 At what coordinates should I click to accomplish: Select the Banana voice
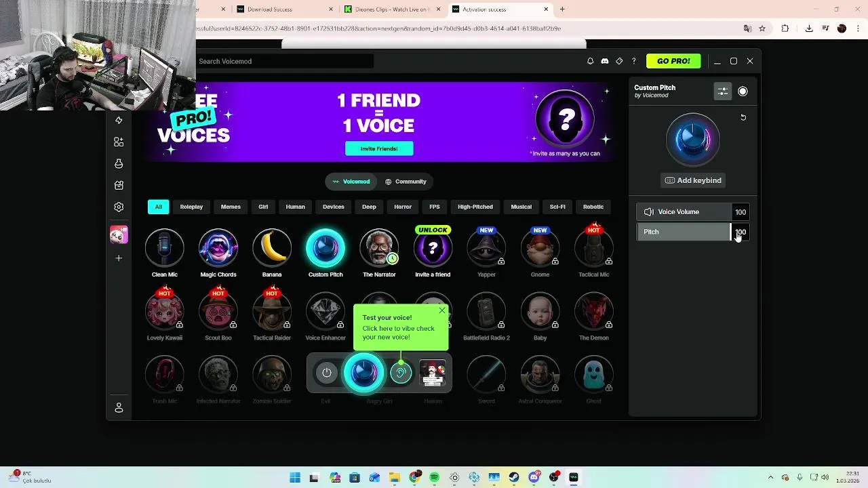[272, 248]
